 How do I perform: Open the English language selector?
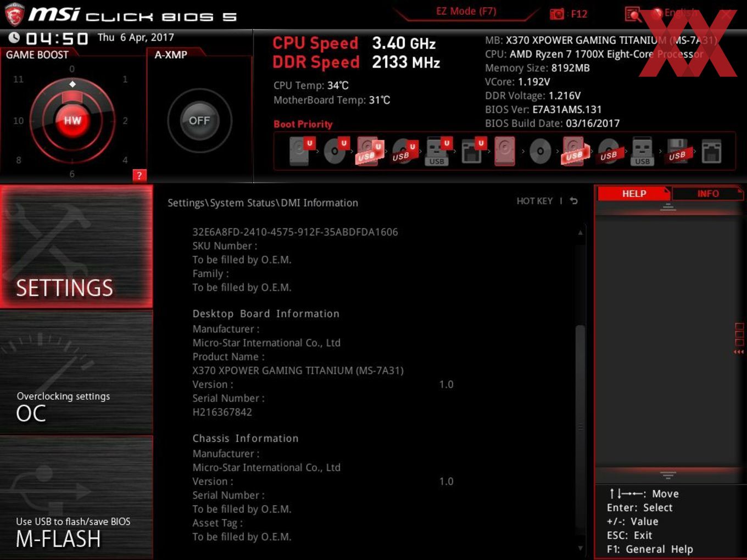point(674,13)
